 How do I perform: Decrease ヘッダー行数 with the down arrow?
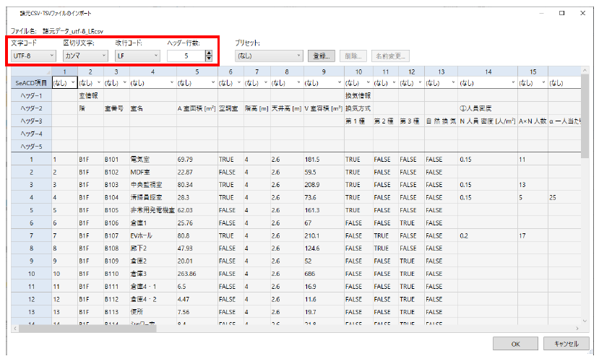coord(209,58)
